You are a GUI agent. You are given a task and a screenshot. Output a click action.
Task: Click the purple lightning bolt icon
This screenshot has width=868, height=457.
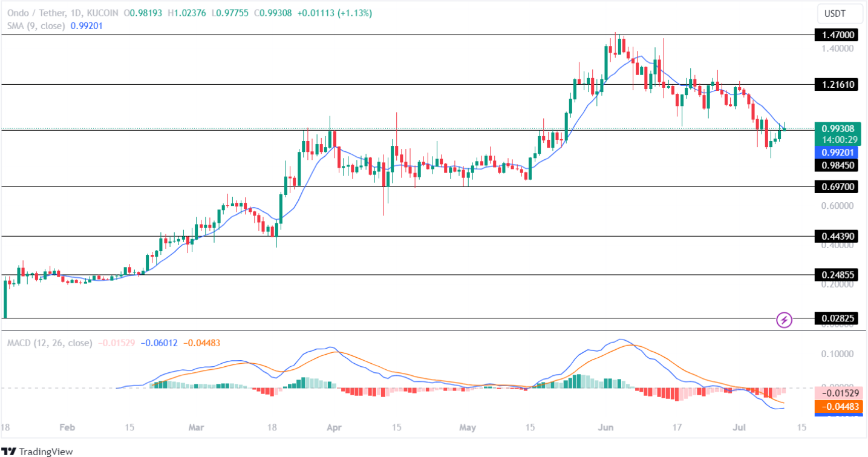(785, 319)
